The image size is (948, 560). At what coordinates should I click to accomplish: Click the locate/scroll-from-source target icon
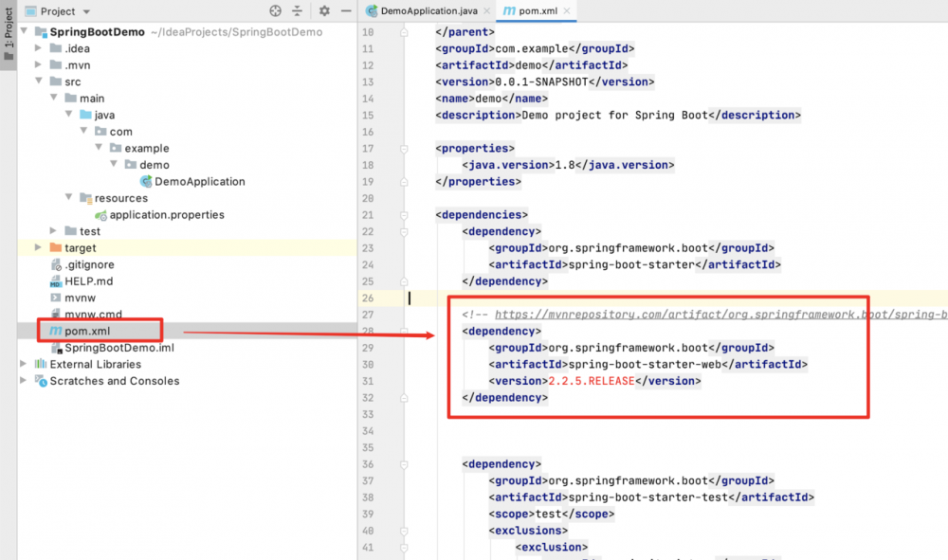coord(275,10)
